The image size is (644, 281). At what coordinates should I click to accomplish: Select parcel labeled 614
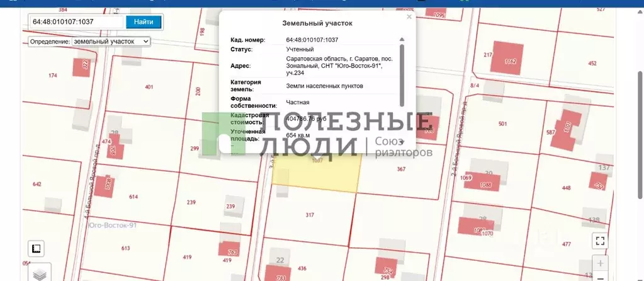[x=133, y=197]
